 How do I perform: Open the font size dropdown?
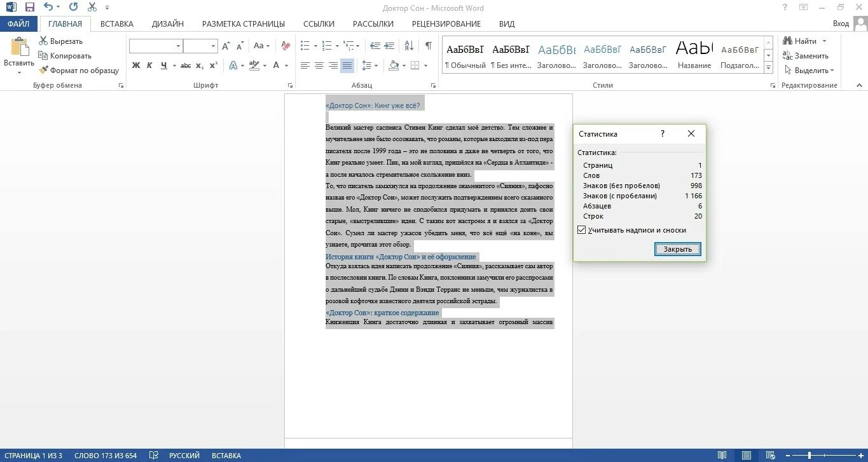(x=213, y=46)
